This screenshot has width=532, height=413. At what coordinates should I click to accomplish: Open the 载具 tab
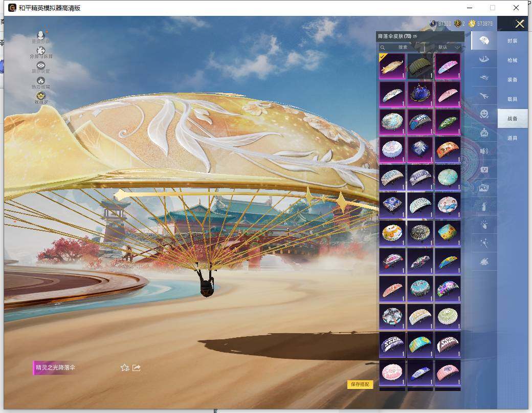(512, 99)
